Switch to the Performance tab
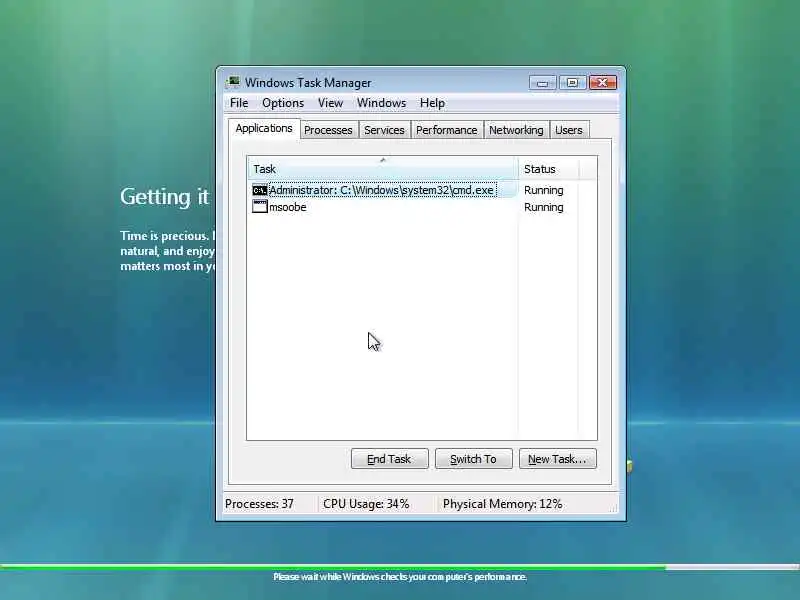 pos(446,131)
